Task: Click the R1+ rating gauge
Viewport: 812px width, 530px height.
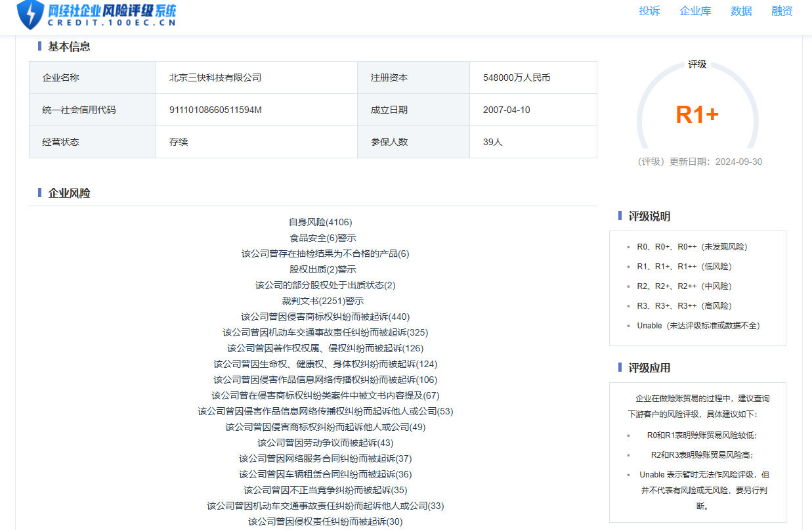Action: click(x=697, y=114)
